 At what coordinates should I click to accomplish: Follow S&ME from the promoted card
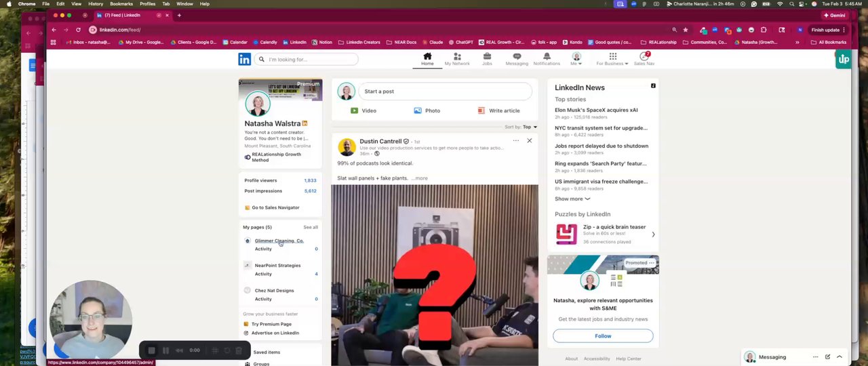pyautogui.click(x=603, y=336)
